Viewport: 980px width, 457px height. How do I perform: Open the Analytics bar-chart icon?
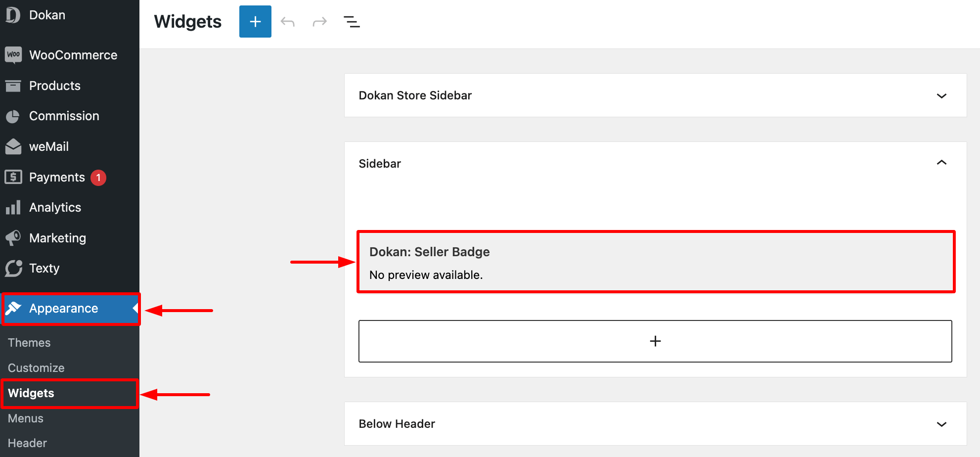pos(13,207)
